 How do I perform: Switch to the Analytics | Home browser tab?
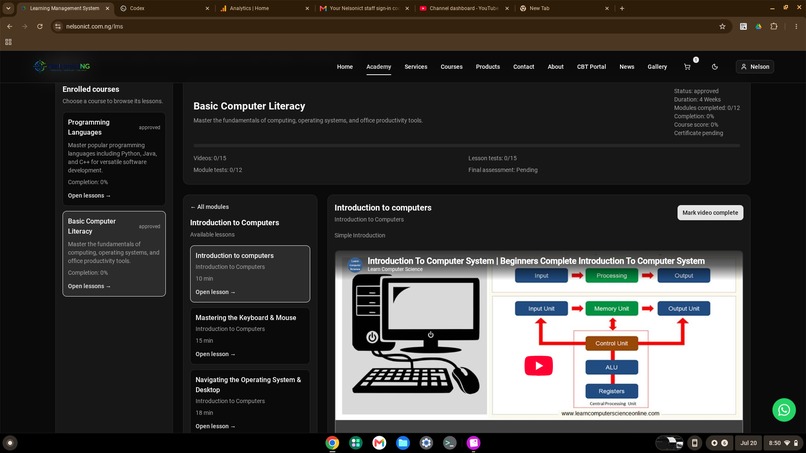[264, 8]
